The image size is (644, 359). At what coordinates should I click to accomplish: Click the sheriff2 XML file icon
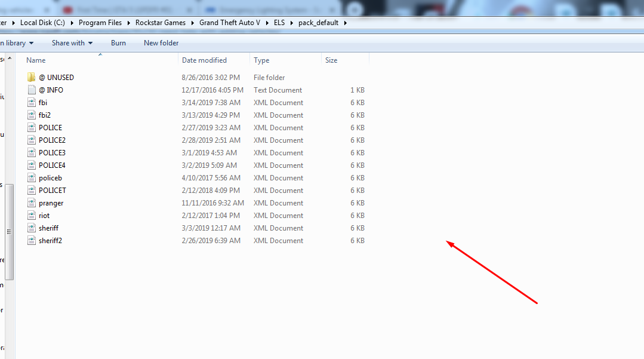[32, 241]
